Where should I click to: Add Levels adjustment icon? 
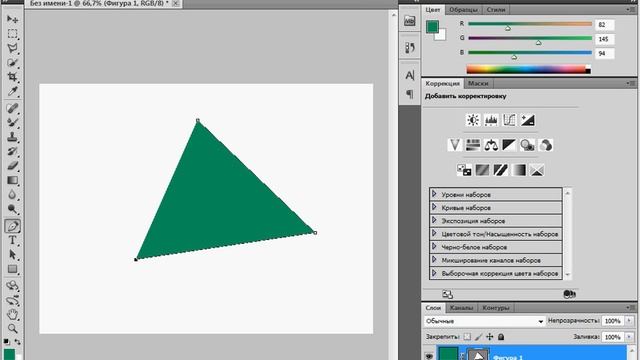pos(491,120)
